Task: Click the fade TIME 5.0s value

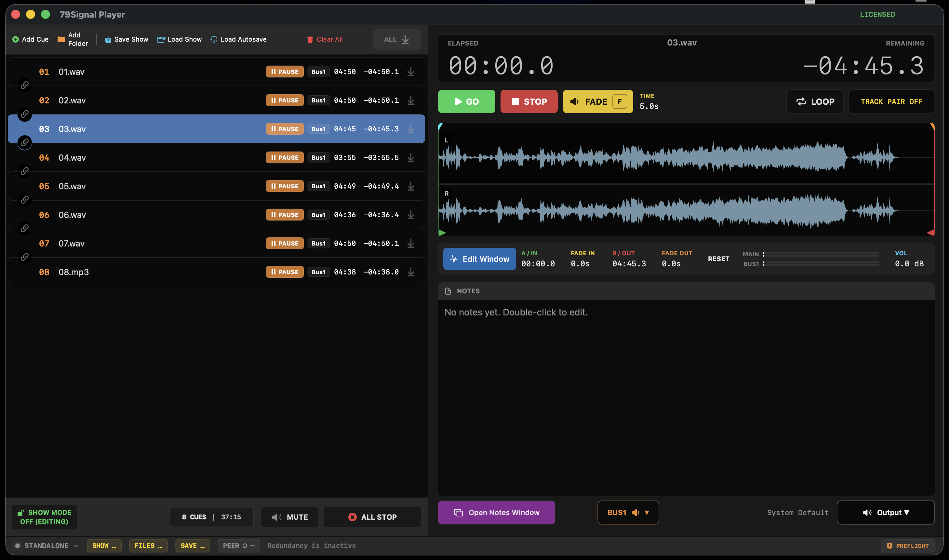Action: point(649,106)
